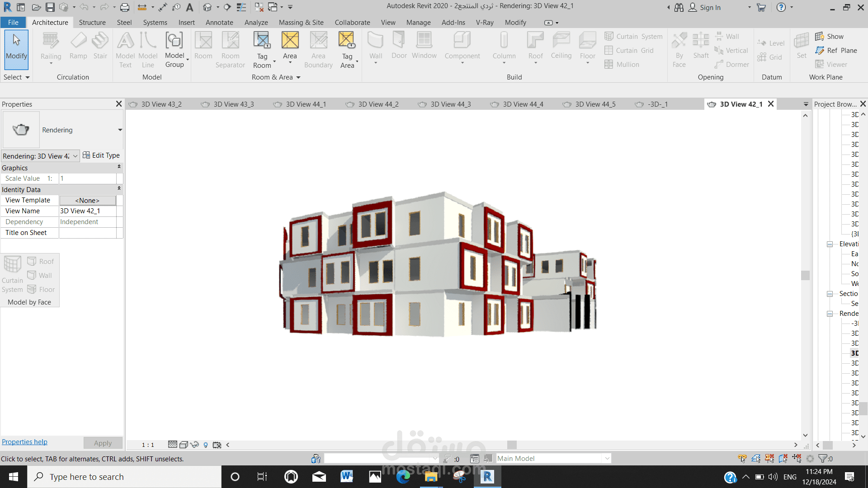Screen dimensions: 868x488
Task: Open the Rendering type selector dropdown
Action: (x=120, y=130)
